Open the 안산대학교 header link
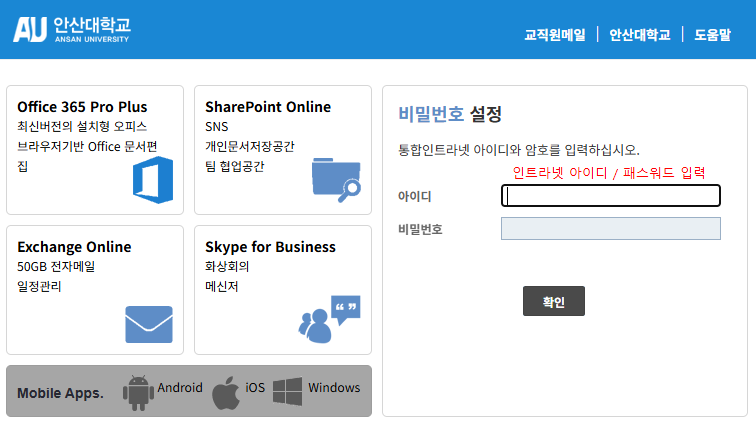 [x=639, y=34]
